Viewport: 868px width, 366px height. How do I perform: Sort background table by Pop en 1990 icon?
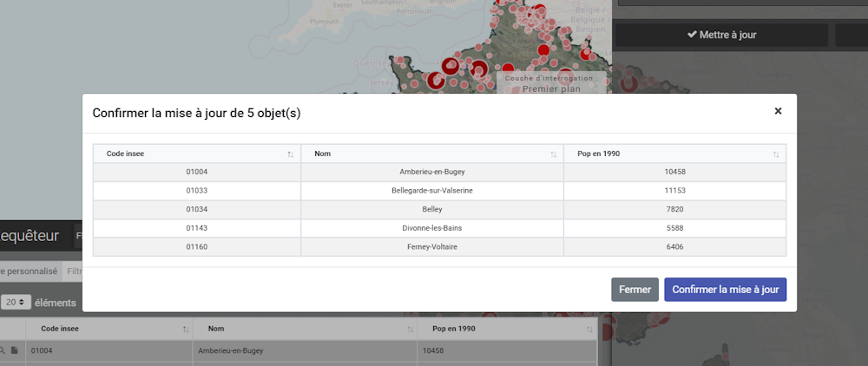click(588, 330)
